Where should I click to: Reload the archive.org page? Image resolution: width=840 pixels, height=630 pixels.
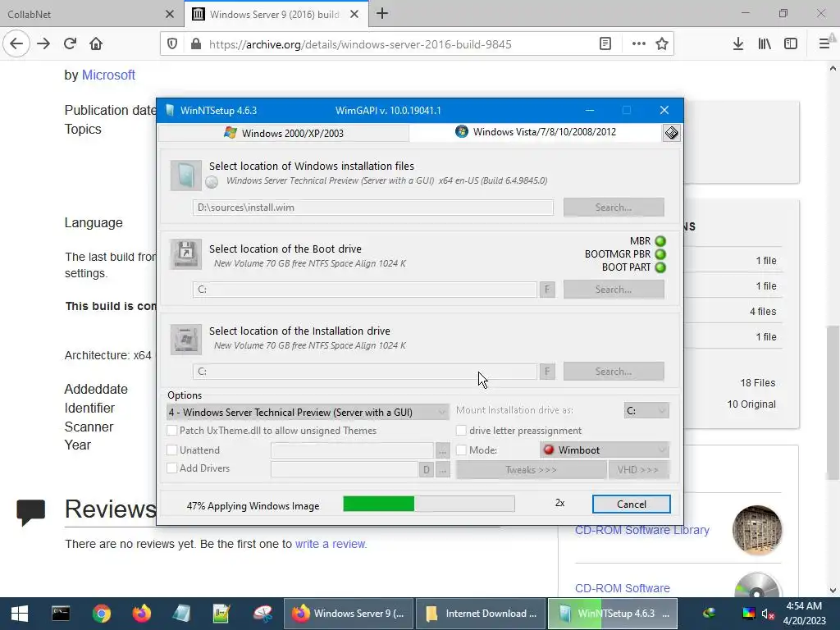[x=71, y=44]
